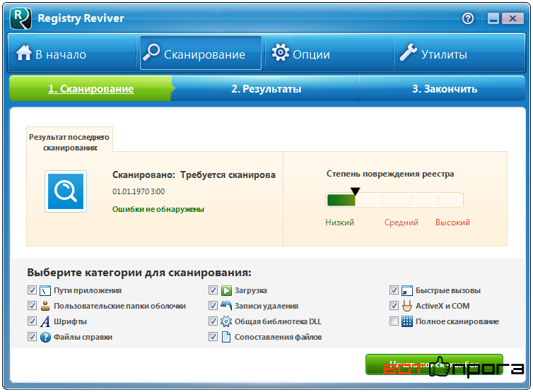The height and width of the screenshot is (392, 533).
Task: Disable the Записи удаления checkbox
Action: pos(213,306)
